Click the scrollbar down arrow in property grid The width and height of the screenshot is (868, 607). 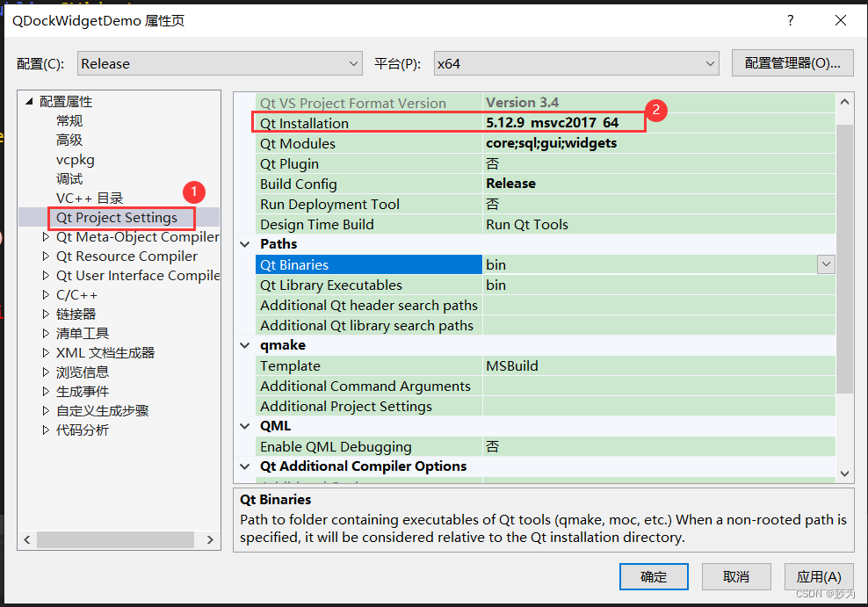[x=844, y=473]
